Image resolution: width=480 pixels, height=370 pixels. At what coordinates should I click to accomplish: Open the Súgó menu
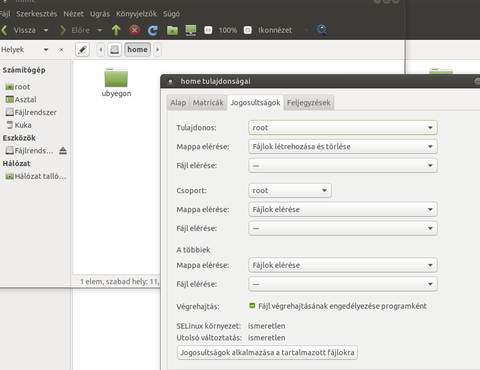pos(171,14)
